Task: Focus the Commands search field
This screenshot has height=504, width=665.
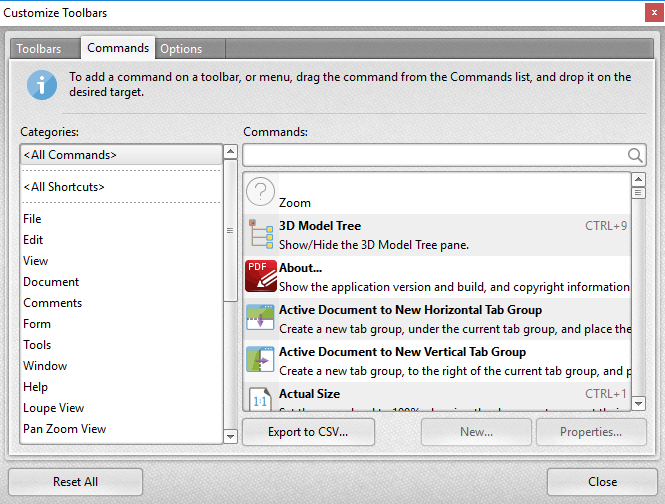Action: click(444, 155)
